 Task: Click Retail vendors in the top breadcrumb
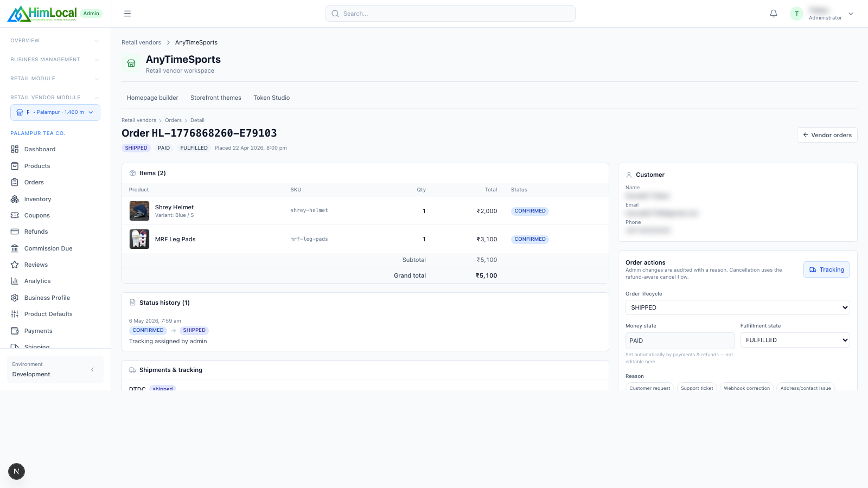(141, 42)
